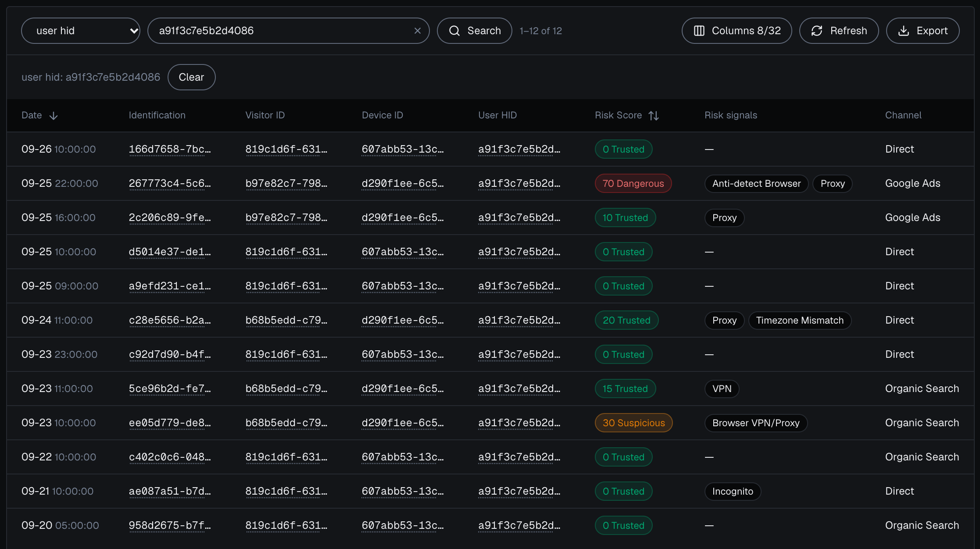Export the table data
This screenshot has width=980, height=549.
(x=923, y=31)
